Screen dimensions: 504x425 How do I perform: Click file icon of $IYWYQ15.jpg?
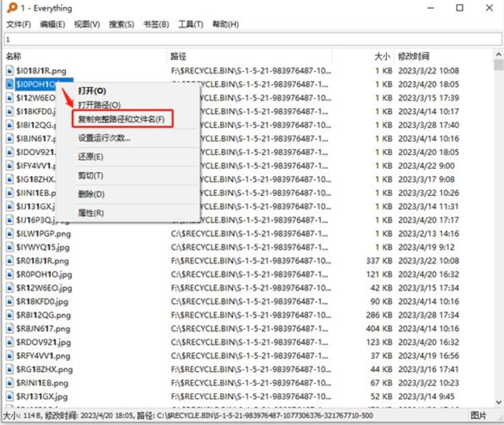pos(10,247)
